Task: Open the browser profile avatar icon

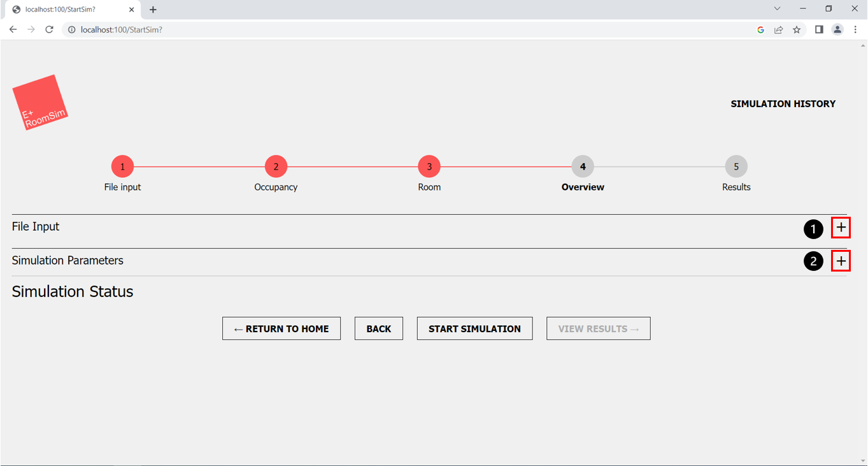Action: pos(837,30)
